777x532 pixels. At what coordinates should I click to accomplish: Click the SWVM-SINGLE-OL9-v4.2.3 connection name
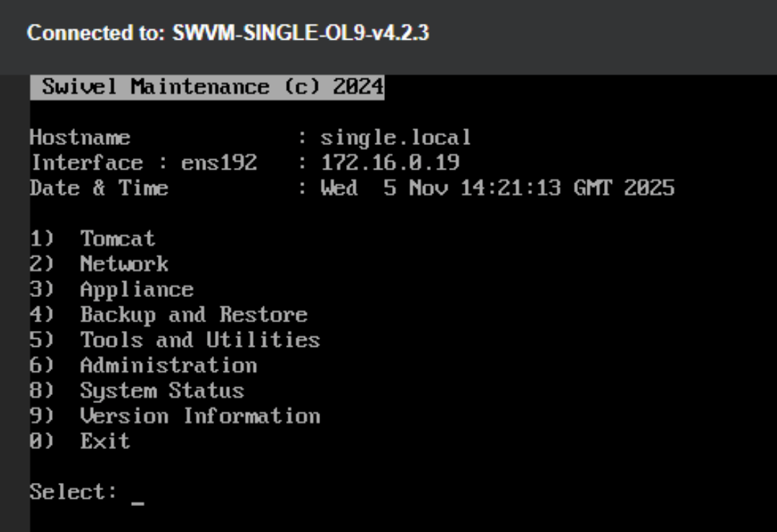click(301, 33)
